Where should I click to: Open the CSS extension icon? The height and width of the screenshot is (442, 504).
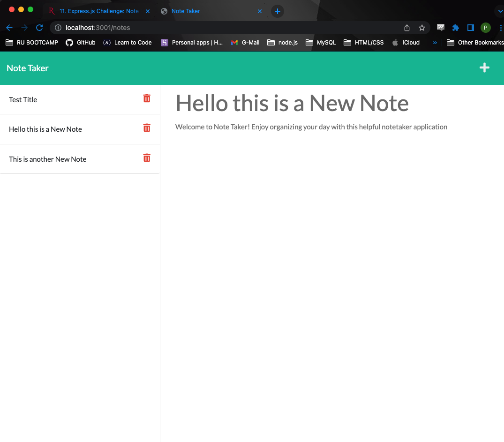coord(440,28)
